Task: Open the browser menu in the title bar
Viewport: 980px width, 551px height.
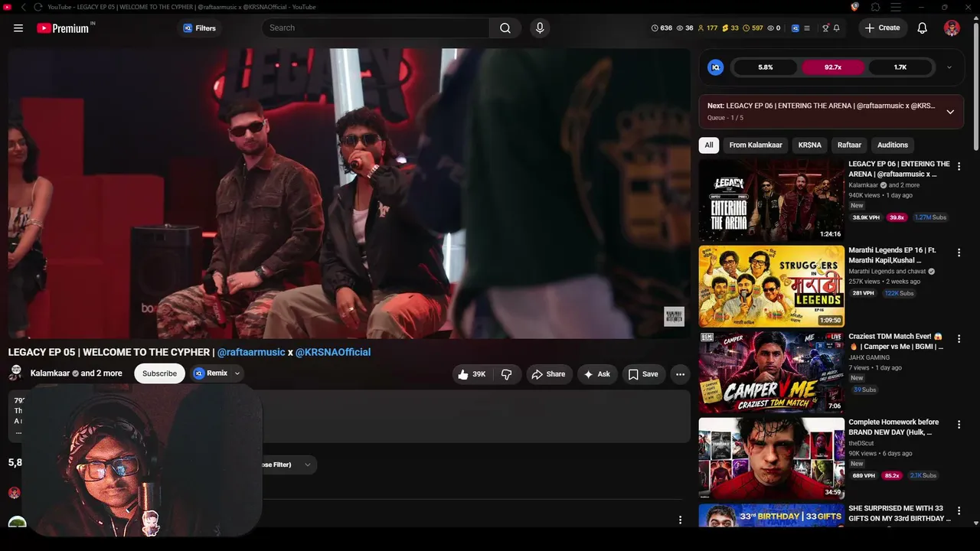Action: click(x=896, y=7)
